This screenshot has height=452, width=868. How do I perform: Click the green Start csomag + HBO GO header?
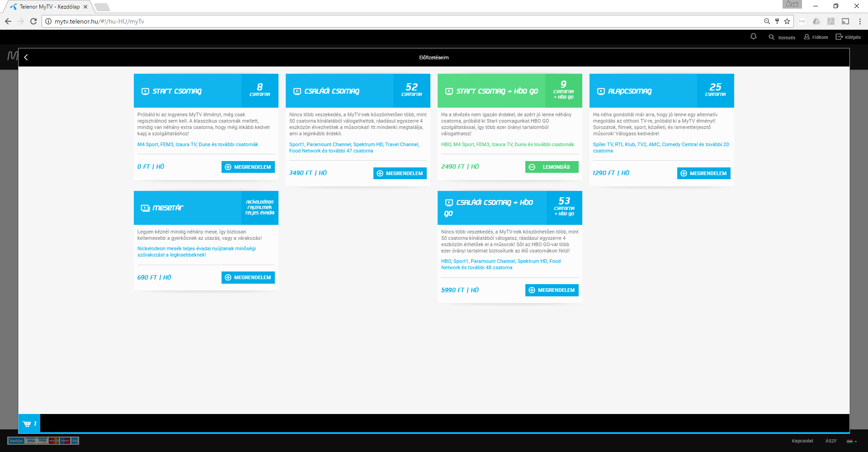510,91
